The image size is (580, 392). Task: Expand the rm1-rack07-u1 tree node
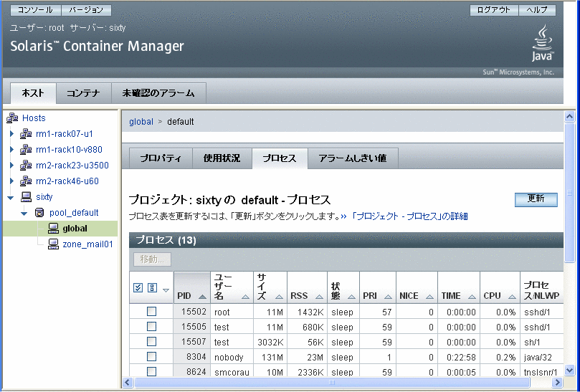click(x=11, y=133)
